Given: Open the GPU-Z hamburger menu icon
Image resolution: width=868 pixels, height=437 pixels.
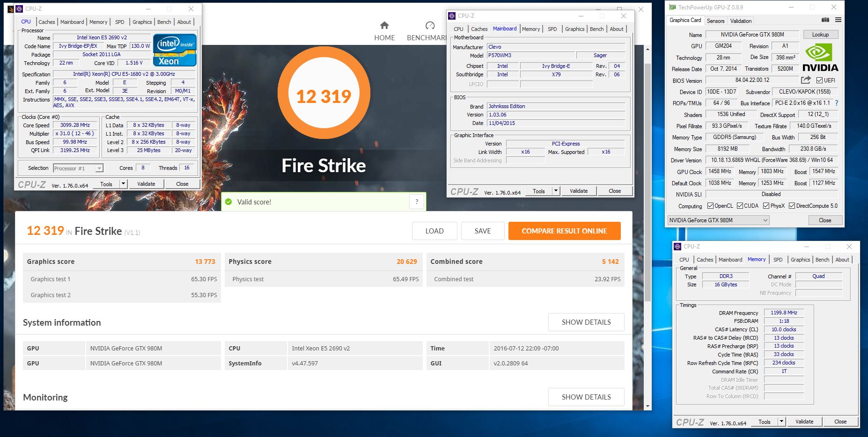Looking at the screenshot, I should [x=838, y=20].
